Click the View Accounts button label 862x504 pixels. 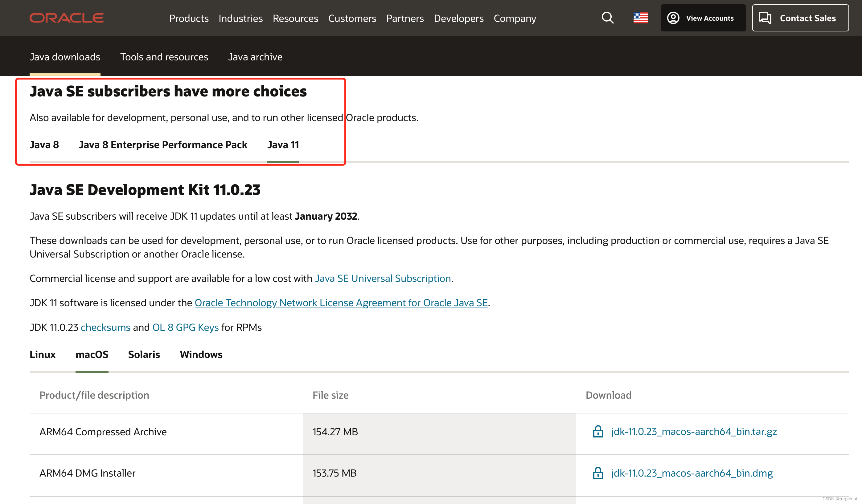(710, 18)
